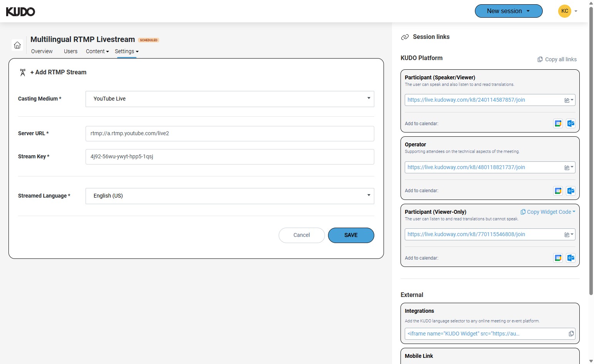The height and width of the screenshot is (364, 594).
Task: Click the Session links chain icon
Action: 405,37
